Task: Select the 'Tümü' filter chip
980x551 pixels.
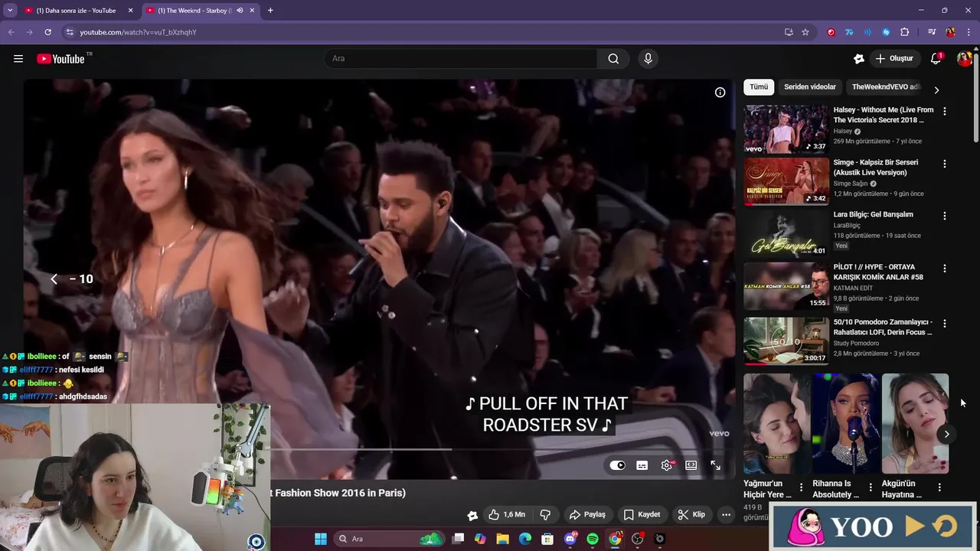Action: pos(759,87)
